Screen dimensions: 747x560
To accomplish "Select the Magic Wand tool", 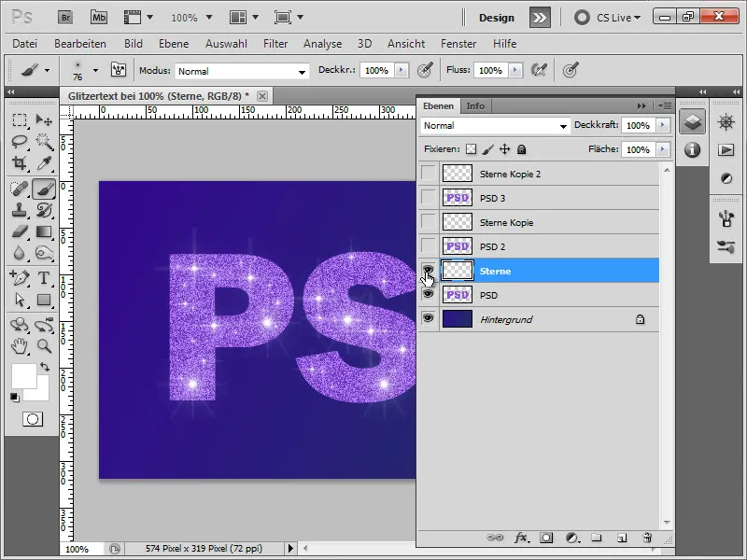I will tap(44, 142).
